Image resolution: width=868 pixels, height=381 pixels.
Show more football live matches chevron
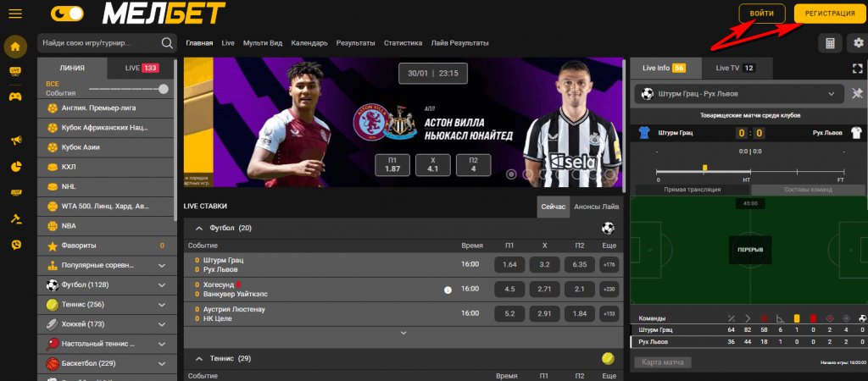403,333
